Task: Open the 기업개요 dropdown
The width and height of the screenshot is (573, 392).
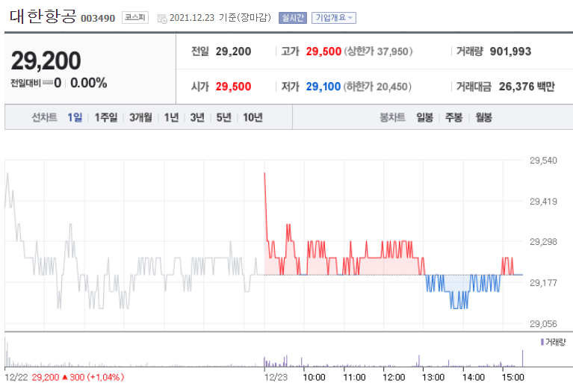Action: point(334,17)
